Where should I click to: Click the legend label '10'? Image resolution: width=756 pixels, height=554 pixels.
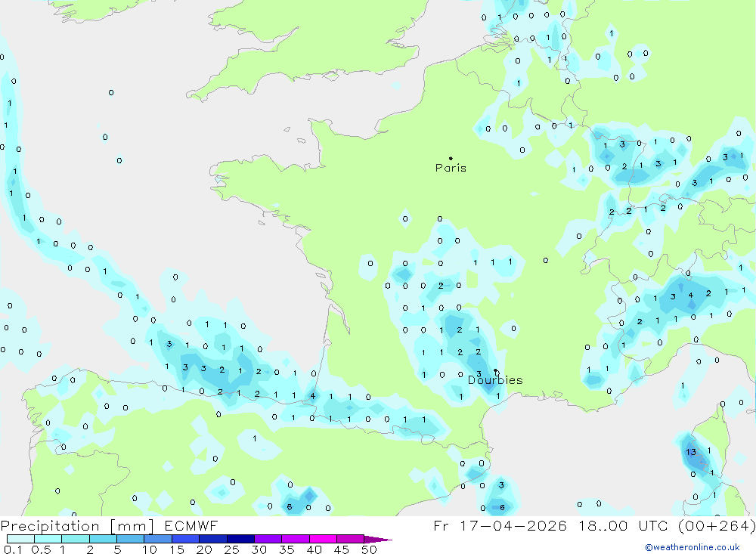tap(150, 549)
